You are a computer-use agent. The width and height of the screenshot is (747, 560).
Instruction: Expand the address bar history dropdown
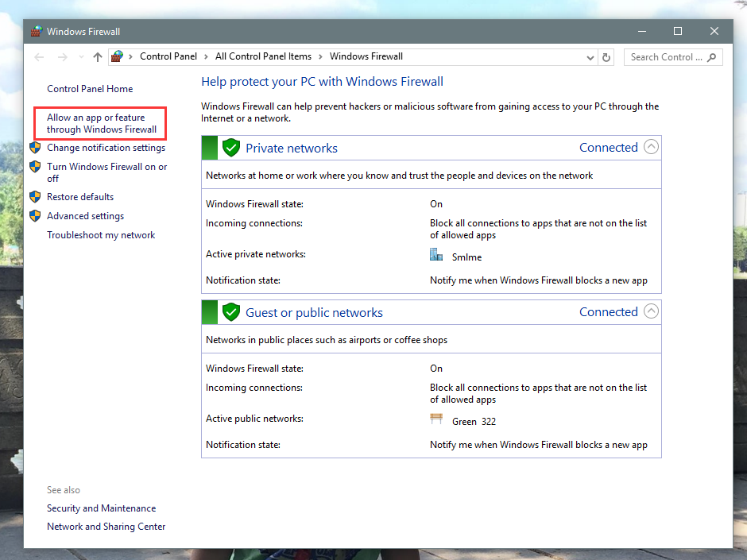point(590,58)
